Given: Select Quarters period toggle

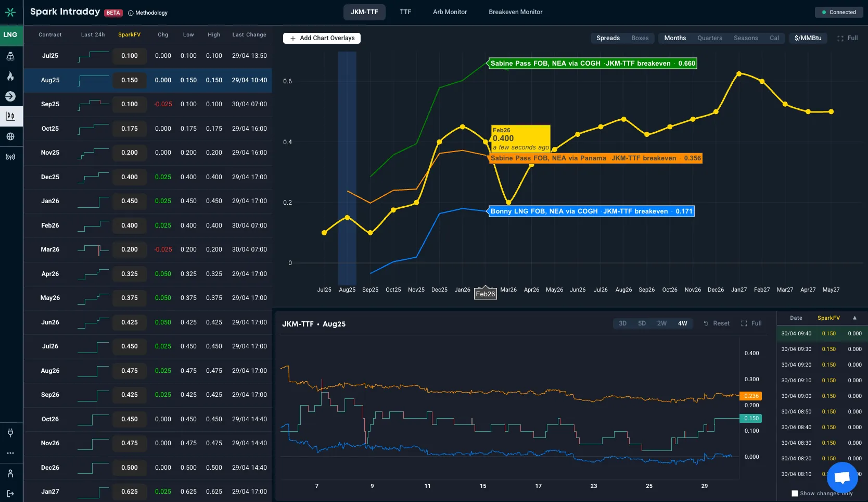Looking at the screenshot, I should point(710,38).
